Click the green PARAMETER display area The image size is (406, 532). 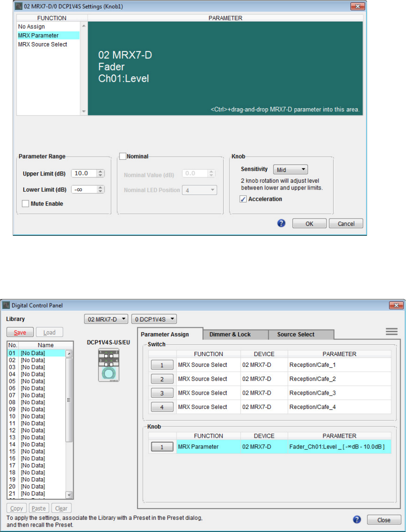[x=225, y=69]
